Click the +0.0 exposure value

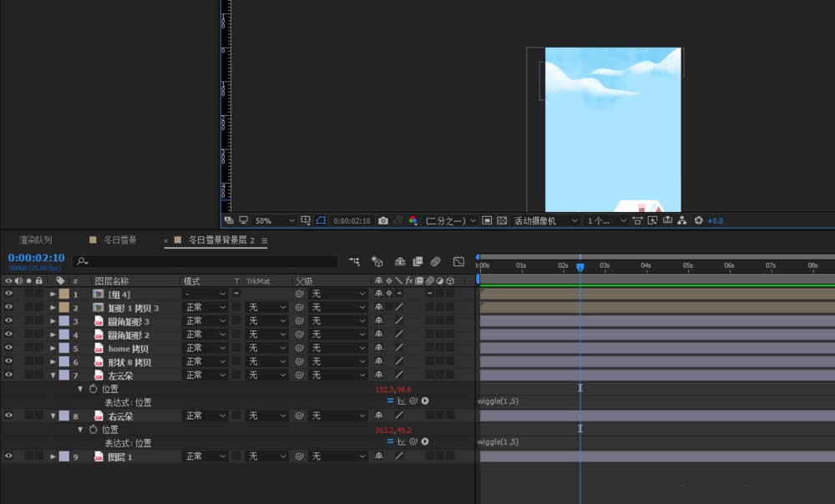716,221
